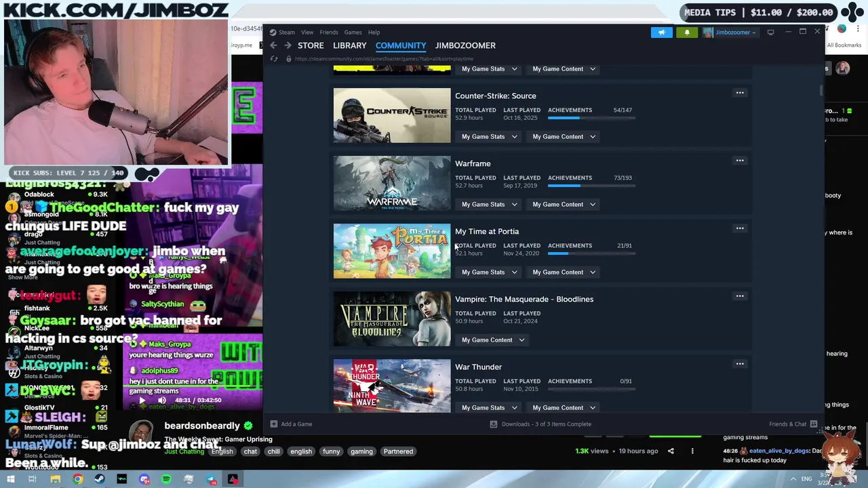Open Chrome from the taskbar
The image size is (868, 488).
click(78, 479)
